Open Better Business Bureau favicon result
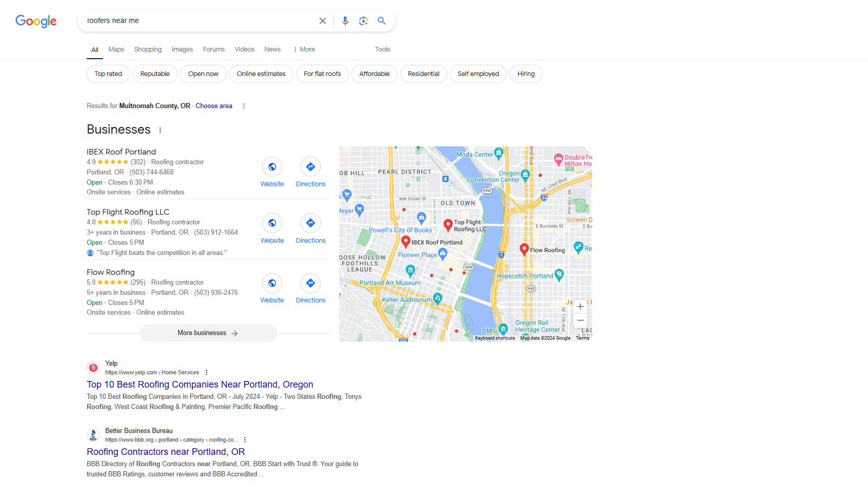This screenshot has height=486, width=868. (x=93, y=434)
